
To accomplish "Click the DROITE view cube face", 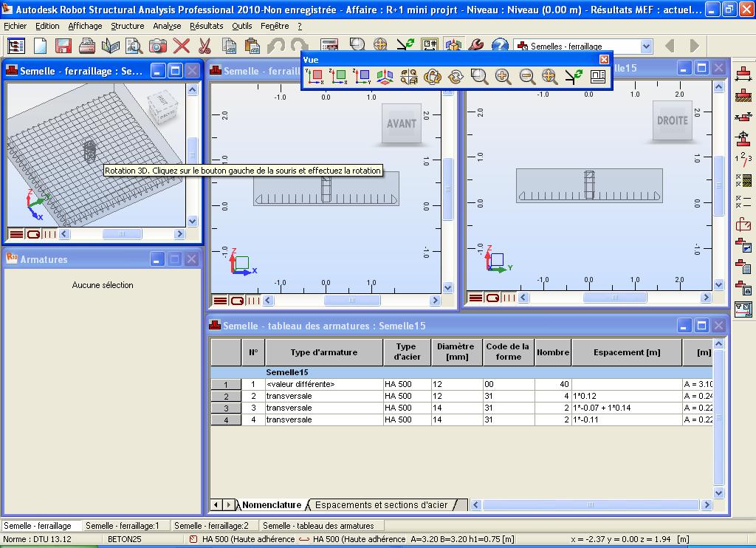I will click(672, 120).
